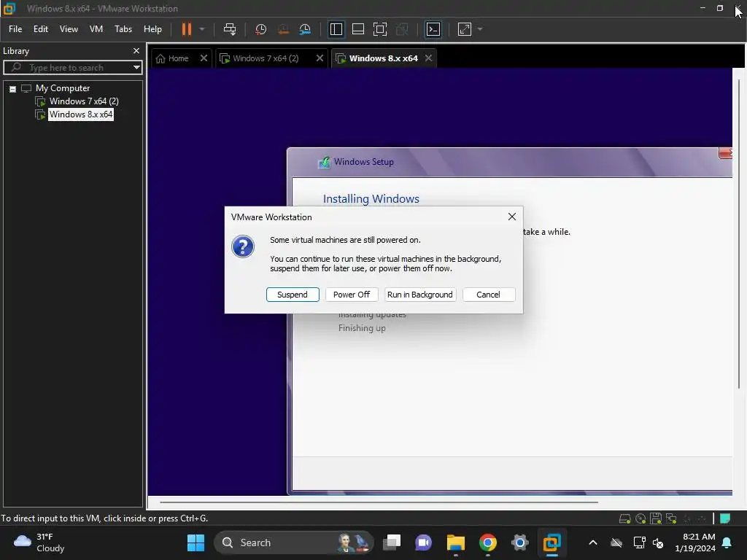Viewport: 747px width, 560px height.
Task: Click the teal message log note icon
Action: click(725, 518)
